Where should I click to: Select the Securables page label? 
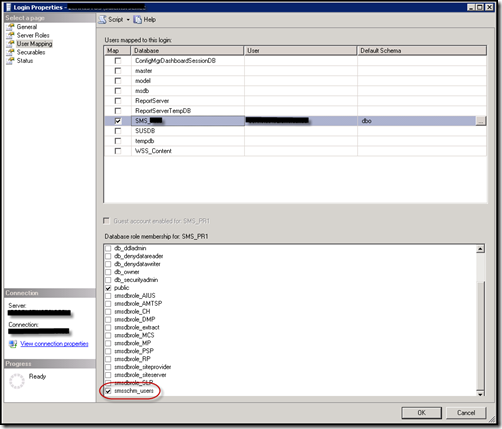pos(31,52)
